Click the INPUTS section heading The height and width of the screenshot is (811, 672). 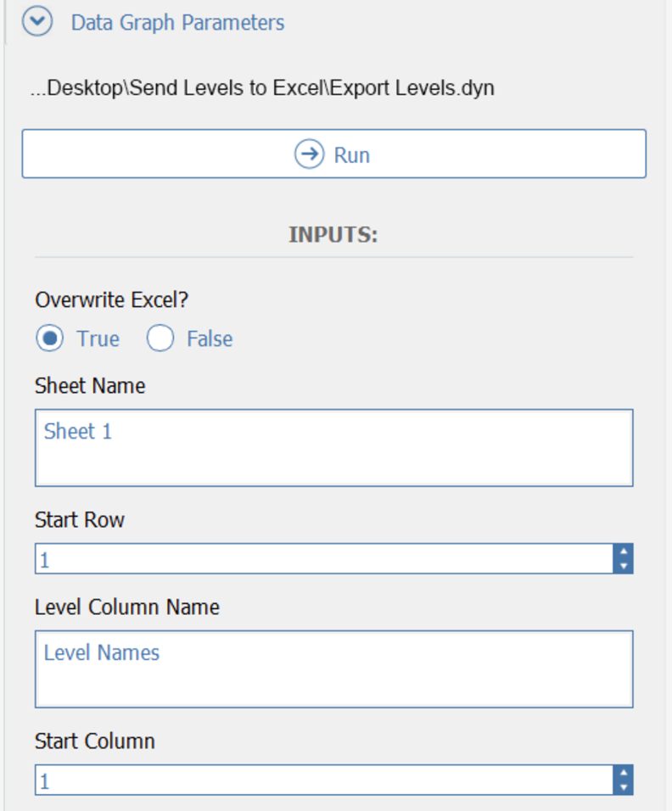coord(333,235)
